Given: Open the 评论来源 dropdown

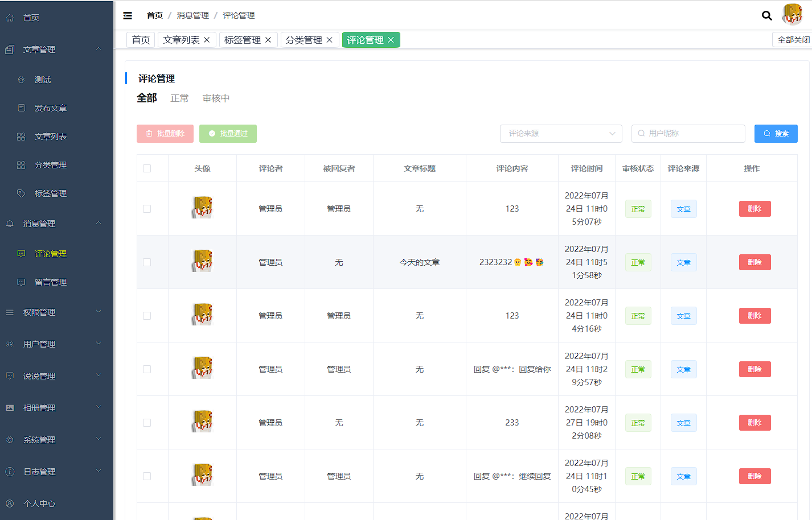Looking at the screenshot, I should pyautogui.click(x=561, y=134).
